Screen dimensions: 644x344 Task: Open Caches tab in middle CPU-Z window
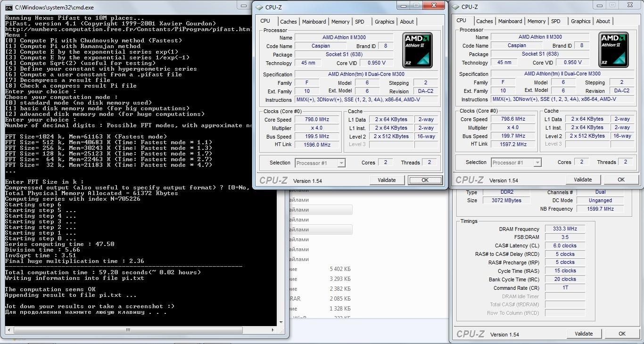(289, 22)
